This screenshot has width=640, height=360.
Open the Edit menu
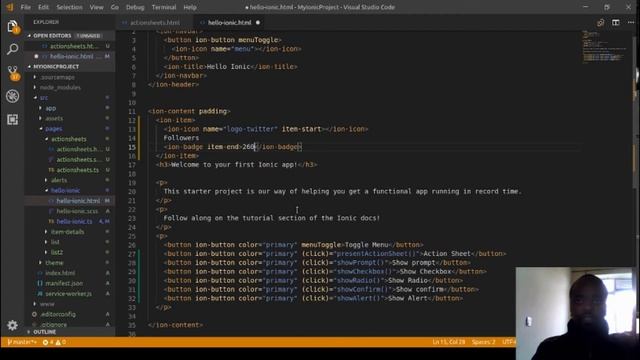[x=43, y=7]
